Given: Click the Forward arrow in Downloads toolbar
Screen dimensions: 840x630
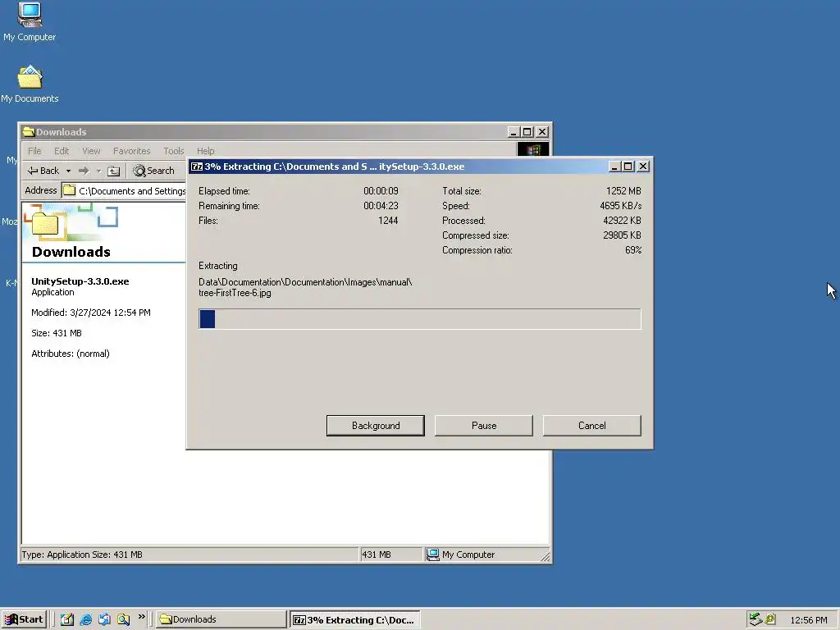Looking at the screenshot, I should [x=84, y=171].
